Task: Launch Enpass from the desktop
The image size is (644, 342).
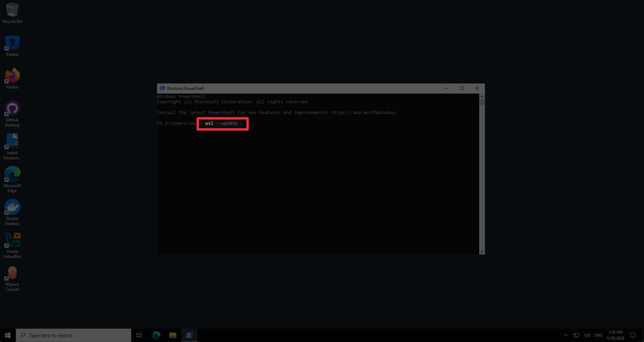Action: coord(12,46)
